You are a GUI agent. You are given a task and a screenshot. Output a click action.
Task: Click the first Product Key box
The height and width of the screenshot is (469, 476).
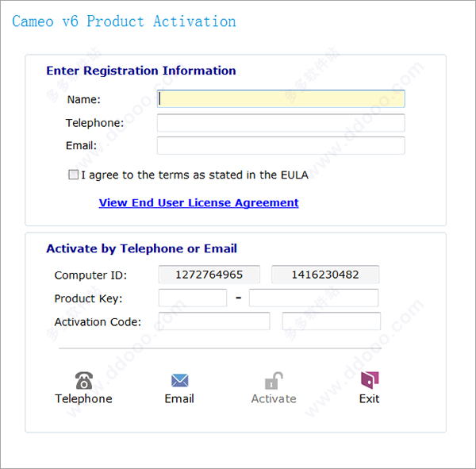(193, 298)
